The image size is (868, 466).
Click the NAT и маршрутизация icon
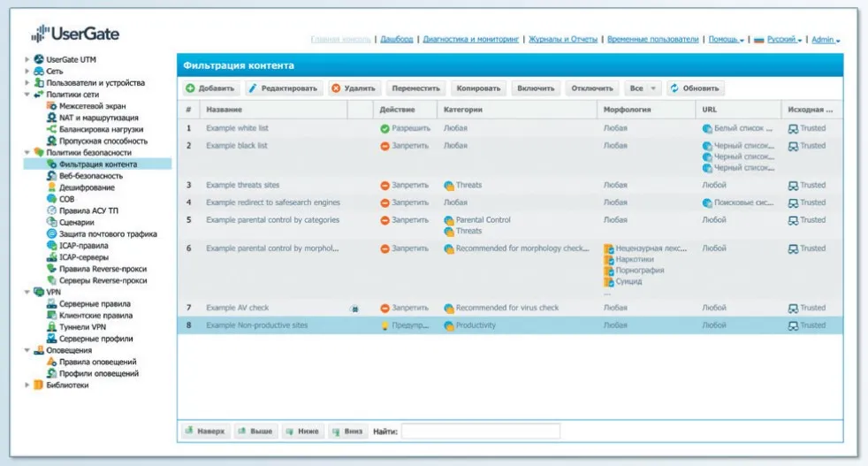(x=51, y=118)
